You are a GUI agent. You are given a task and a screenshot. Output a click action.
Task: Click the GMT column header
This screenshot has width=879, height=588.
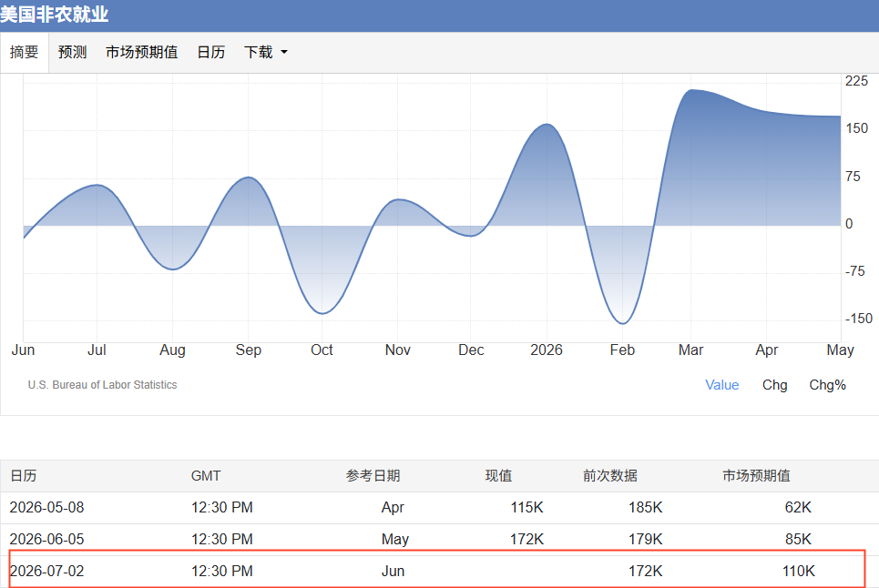point(206,476)
